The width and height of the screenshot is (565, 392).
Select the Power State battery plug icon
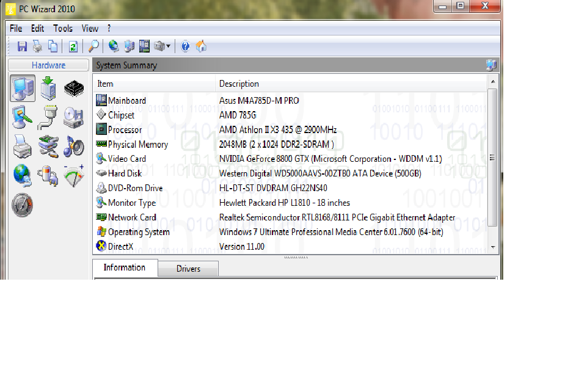(x=48, y=176)
